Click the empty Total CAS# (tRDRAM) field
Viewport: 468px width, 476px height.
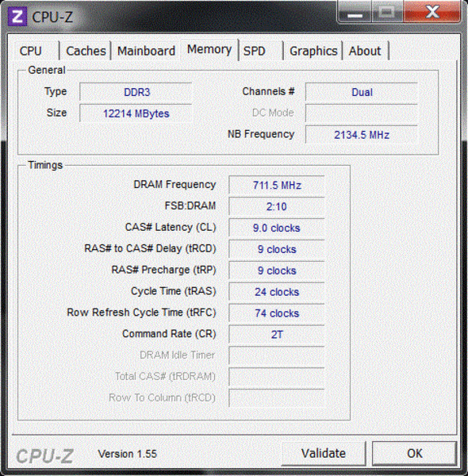point(277,377)
